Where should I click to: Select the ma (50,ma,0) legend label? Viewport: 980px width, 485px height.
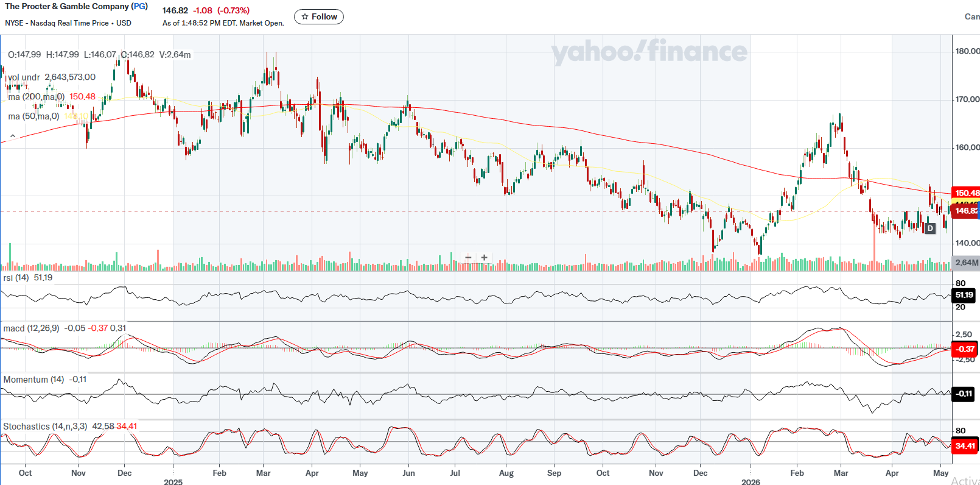pyautogui.click(x=33, y=116)
